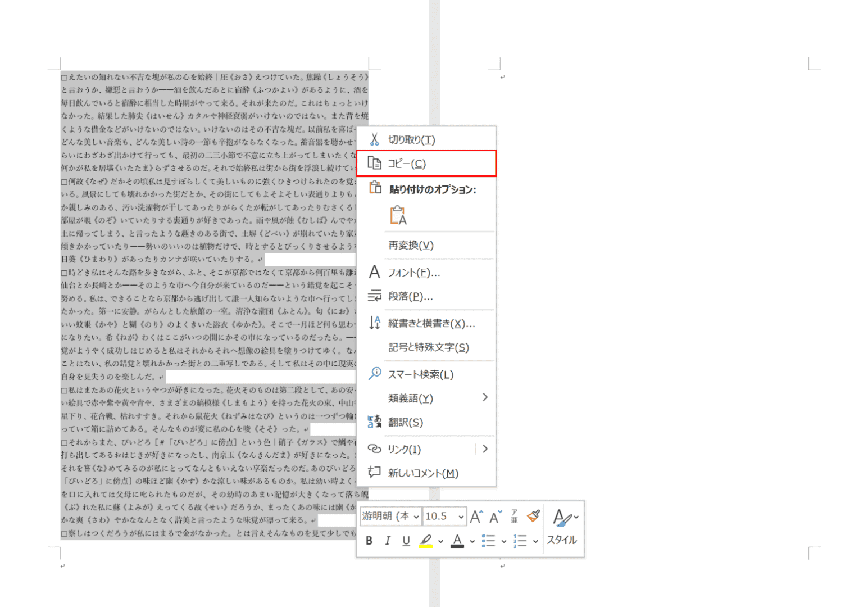Toggle Bold in mini toolbar
Screen dimensions: 868x607
(x=369, y=541)
